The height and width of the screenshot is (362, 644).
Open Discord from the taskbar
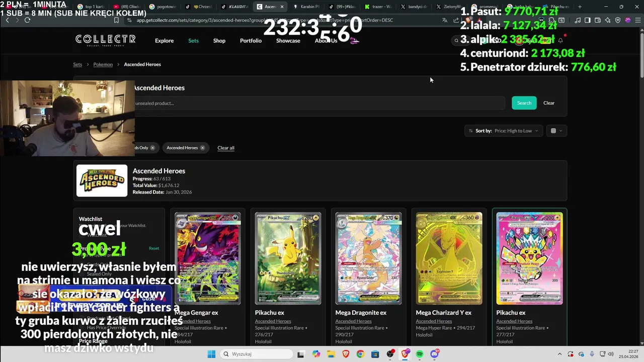(x=434, y=354)
